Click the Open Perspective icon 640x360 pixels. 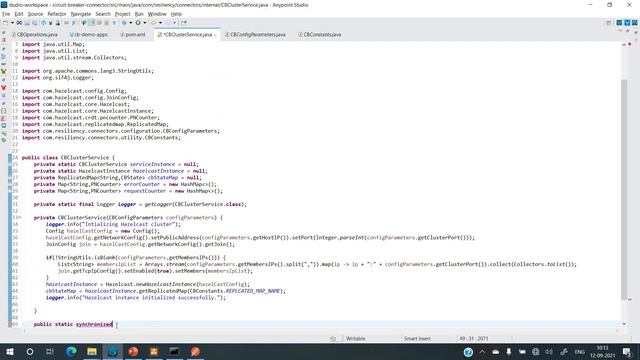click(609, 23)
